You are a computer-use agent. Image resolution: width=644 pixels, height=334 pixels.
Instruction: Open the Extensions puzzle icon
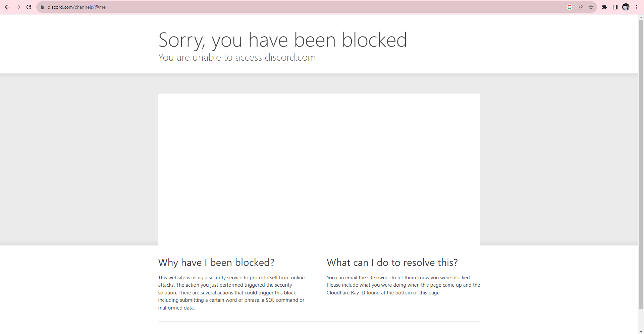click(x=604, y=7)
